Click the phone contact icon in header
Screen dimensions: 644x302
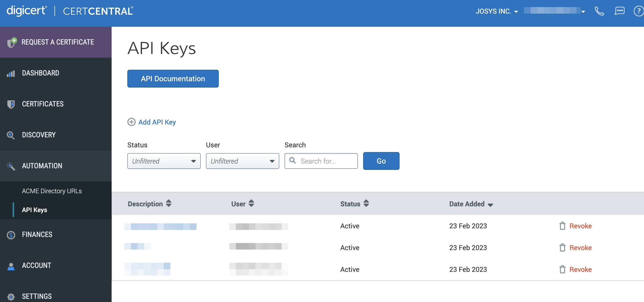coord(599,11)
